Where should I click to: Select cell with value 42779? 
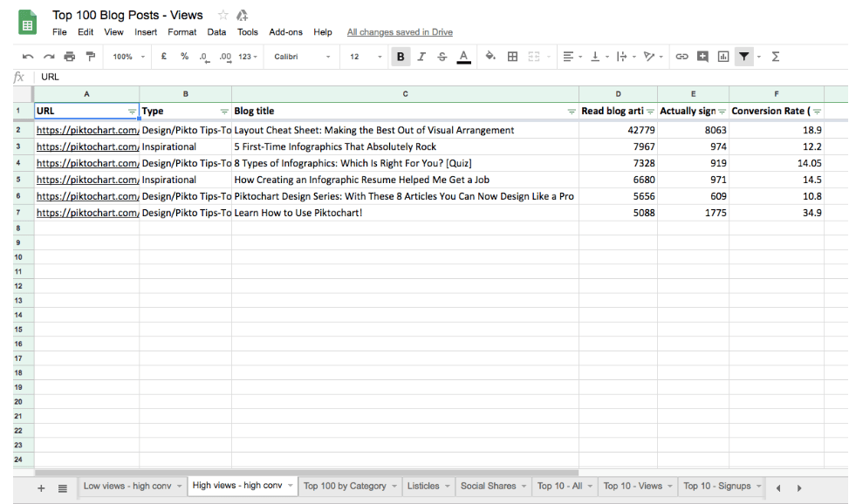(x=618, y=131)
